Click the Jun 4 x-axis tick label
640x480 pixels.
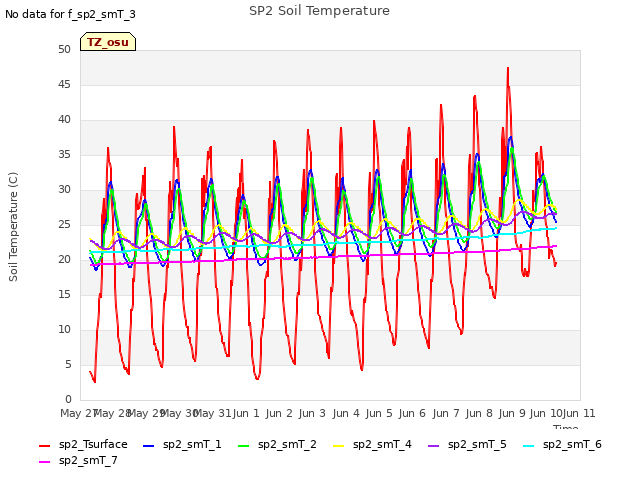point(346,413)
